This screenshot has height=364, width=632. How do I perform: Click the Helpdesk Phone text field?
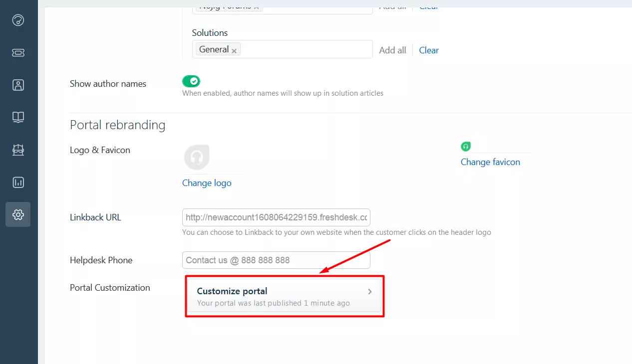(x=276, y=260)
